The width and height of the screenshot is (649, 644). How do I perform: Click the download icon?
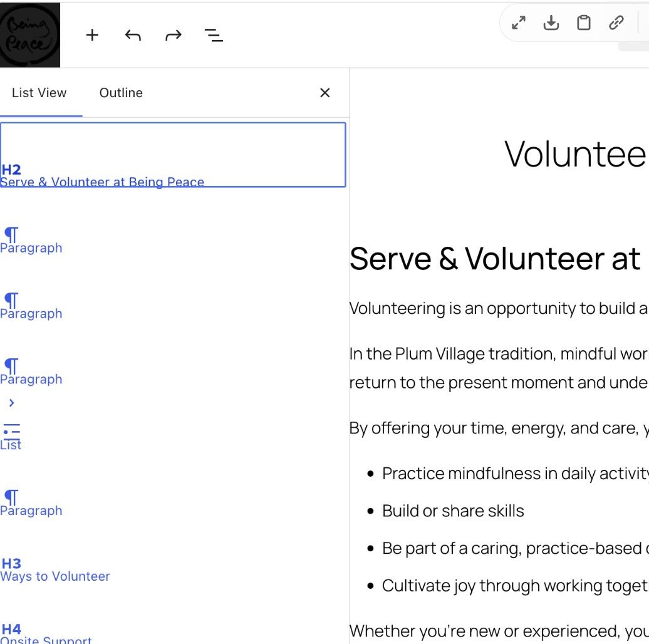(x=551, y=23)
